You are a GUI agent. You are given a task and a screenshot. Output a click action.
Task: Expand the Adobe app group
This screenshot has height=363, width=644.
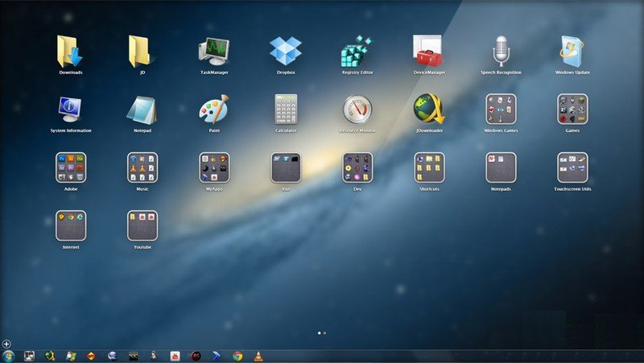[x=71, y=167]
